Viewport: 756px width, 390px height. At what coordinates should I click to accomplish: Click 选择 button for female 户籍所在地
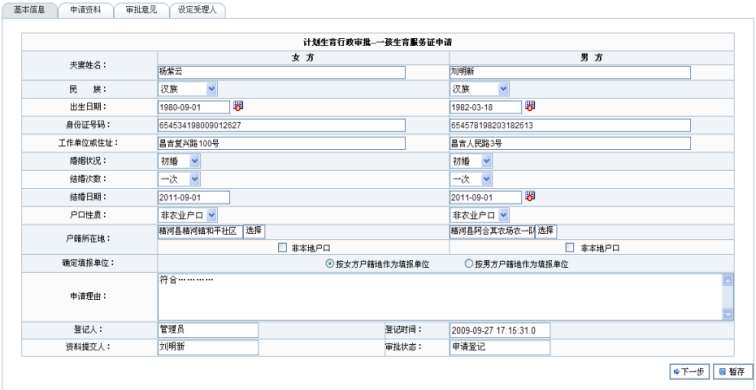(254, 231)
